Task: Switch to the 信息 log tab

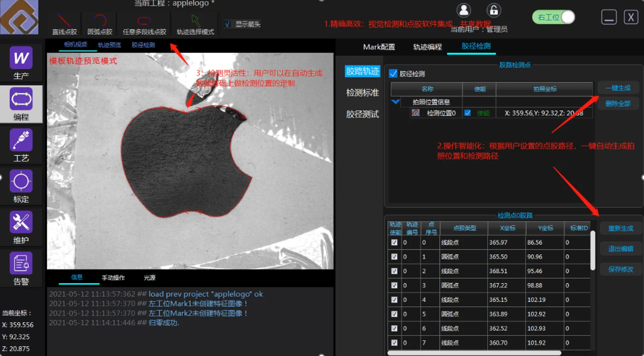Action: click(77, 277)
